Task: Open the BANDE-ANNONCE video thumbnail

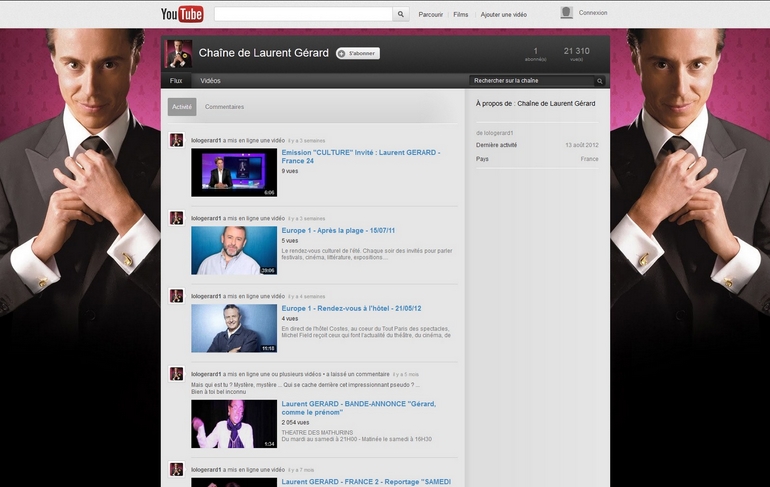Action: coord(234,424)
